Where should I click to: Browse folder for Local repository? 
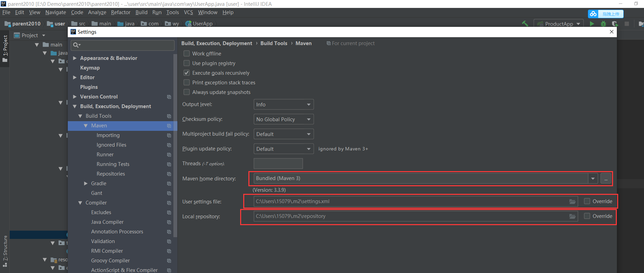pos(572,216)
